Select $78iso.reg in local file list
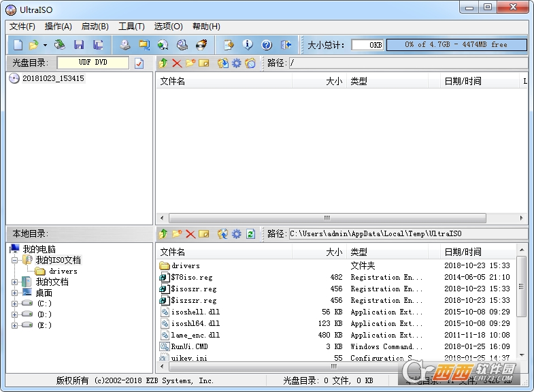This screenshot has width=534, height=392. pyautogui.click(x=192, y=277)
